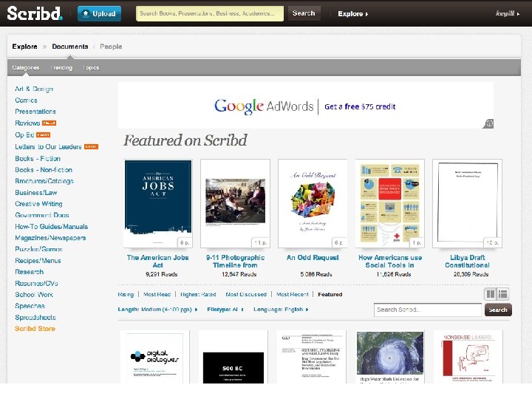The image size is (532, 399).
Task: Open the Art & Design category
Action: pos(34,89)
